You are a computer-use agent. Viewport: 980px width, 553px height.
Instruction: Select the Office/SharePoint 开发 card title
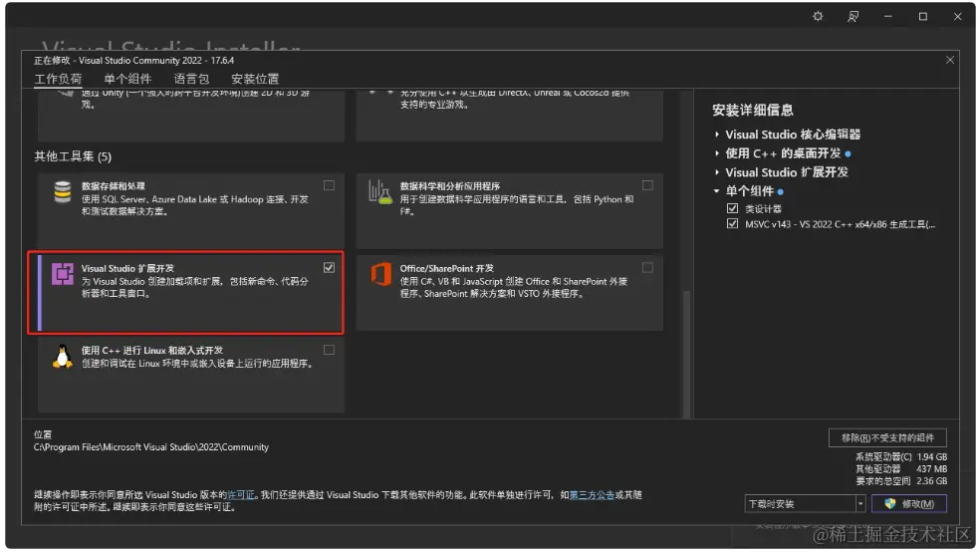[447, 268]
